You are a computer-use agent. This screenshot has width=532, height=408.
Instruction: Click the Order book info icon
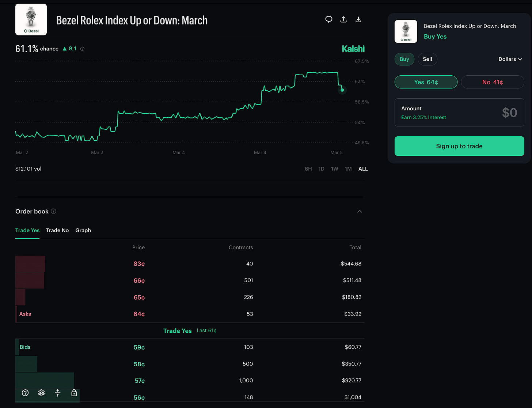click(x=53, y=211)
